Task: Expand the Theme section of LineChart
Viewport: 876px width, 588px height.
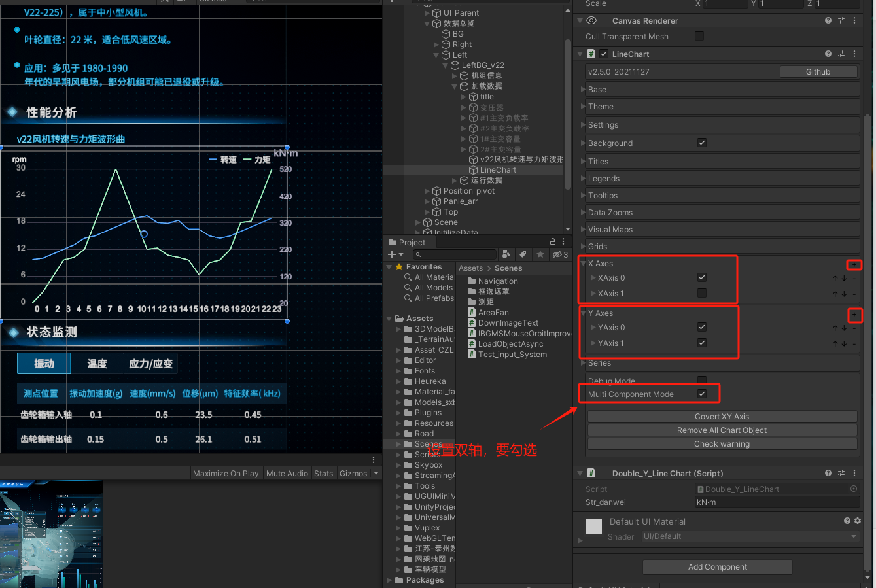Action: pyautogui.click(x=584, y=106)
